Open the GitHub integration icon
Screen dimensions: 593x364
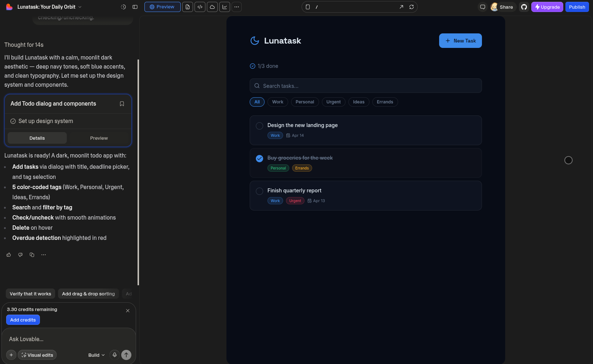[524, 7]
